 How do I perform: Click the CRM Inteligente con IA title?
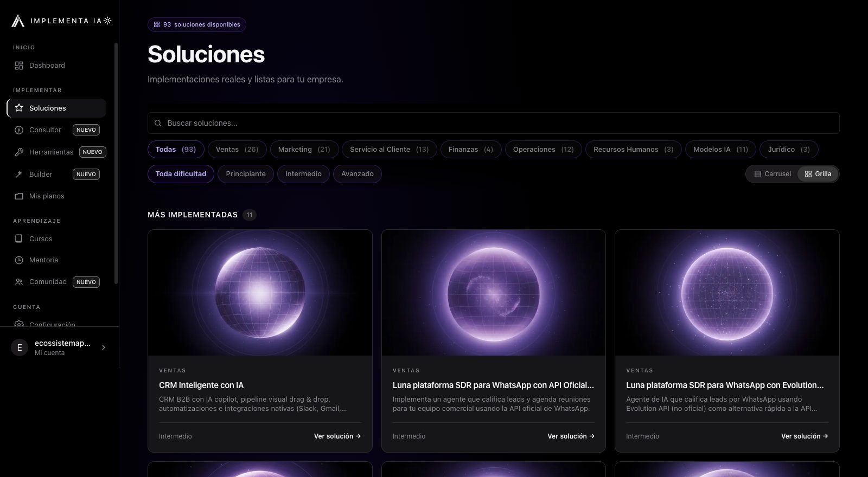[201, 385]
